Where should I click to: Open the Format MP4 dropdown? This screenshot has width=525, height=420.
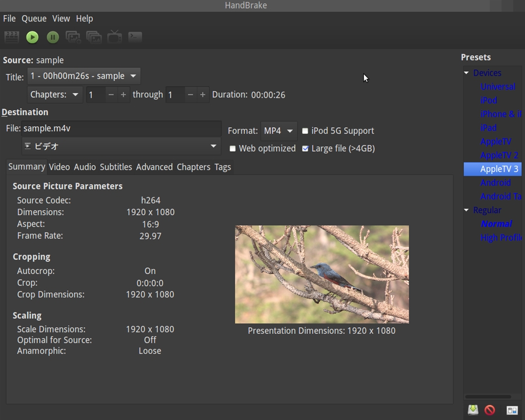(278, 131)
